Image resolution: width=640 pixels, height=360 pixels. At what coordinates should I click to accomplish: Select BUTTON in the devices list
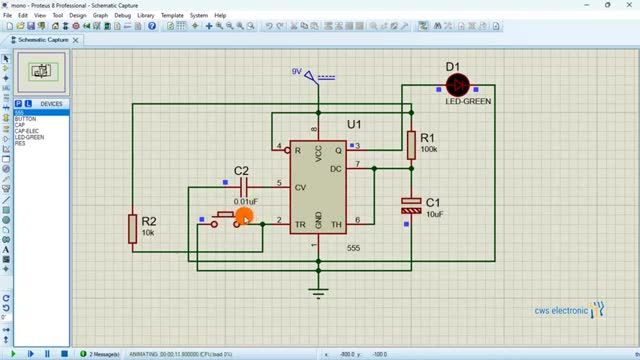25,119
